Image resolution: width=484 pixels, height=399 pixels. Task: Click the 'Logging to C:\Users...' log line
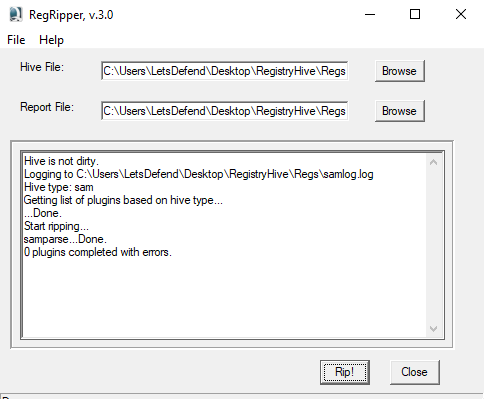(199, 174)
